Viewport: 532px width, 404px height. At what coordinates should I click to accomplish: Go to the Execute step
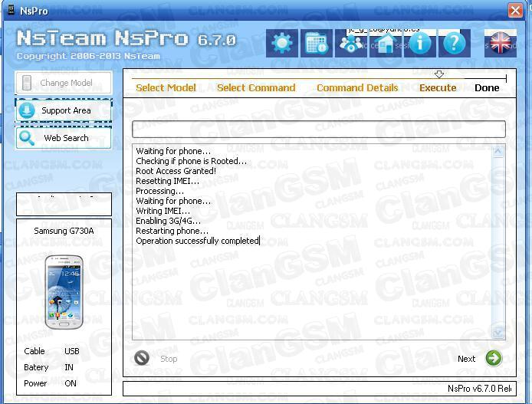click(438, 88)
